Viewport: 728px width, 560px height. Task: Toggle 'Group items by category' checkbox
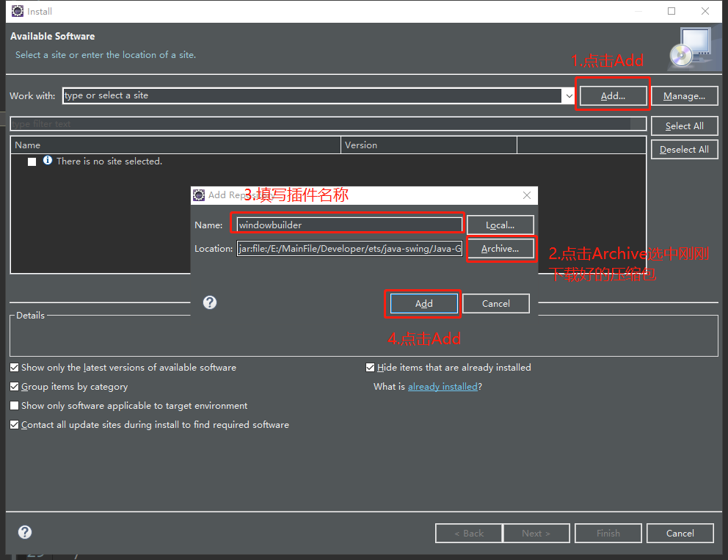pos(15,386)
